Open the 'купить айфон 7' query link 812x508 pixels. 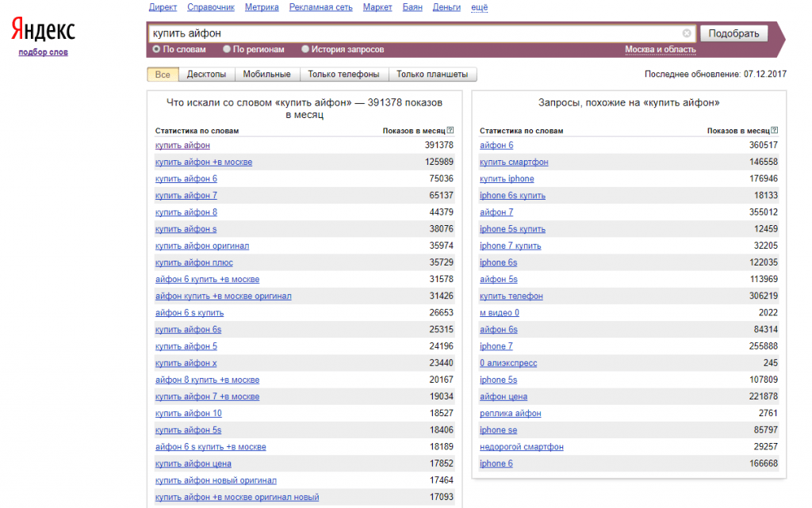(x=186, y=196)
